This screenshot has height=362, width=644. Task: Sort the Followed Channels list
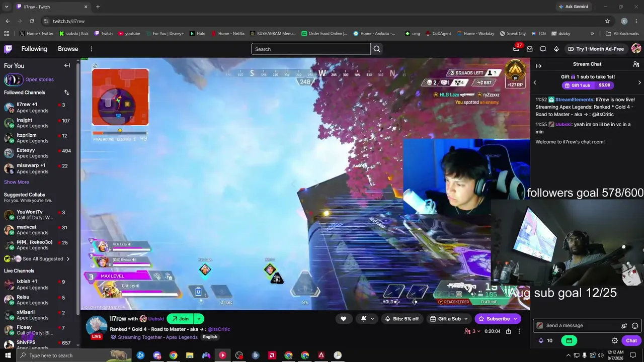pyautogui.click(x=66, y=93)
